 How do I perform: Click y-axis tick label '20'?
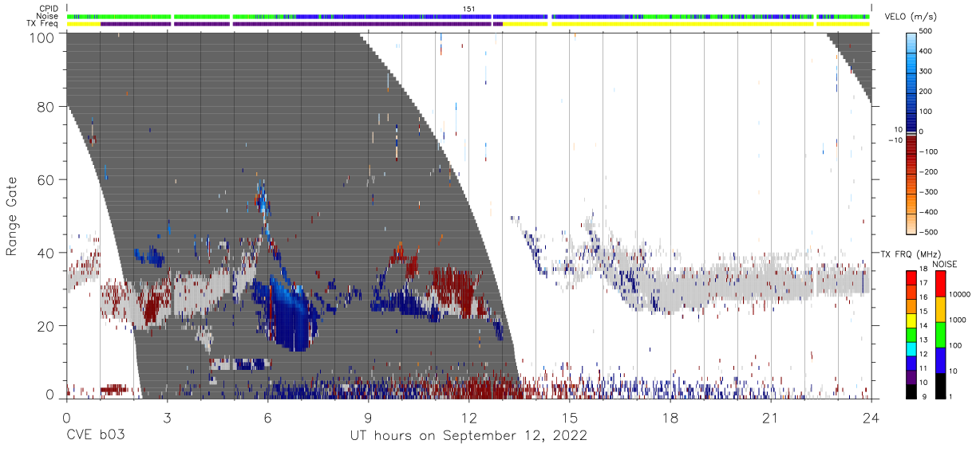(x=45, y=326)
